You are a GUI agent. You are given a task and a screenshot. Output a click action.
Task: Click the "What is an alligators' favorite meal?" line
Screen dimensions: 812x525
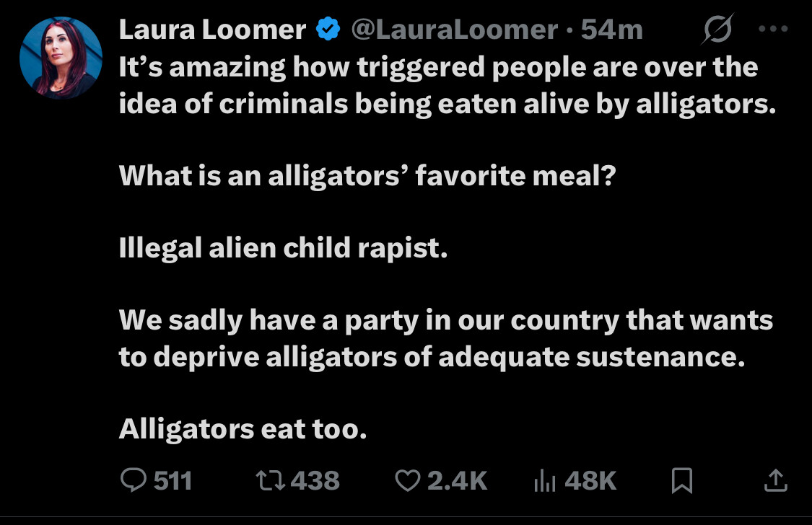pyautogui.click(x=367, y=175)
